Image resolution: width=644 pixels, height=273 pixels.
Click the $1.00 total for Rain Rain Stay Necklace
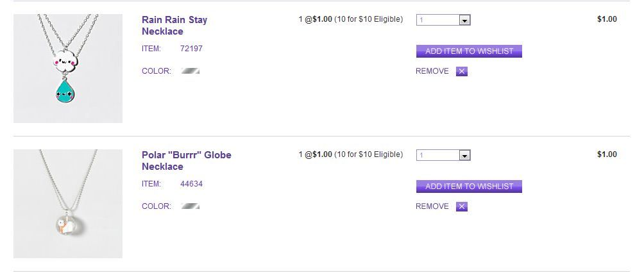click(x=607, y=19)
